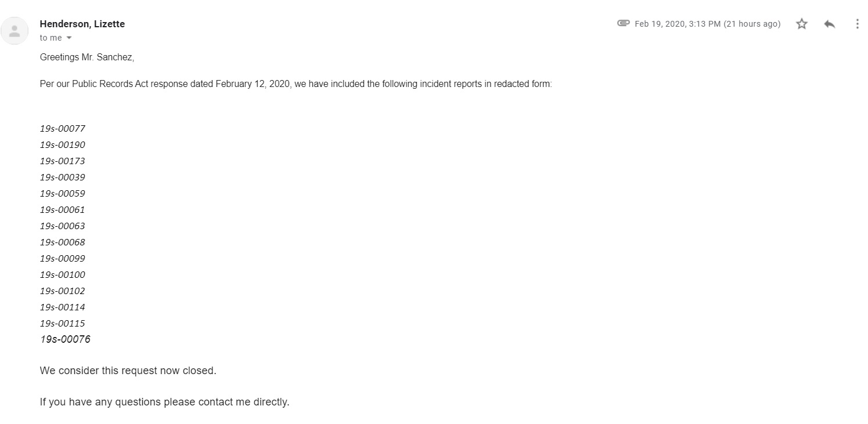
Task: Click incident entry 19s-00100
Action: pos(63,275)
